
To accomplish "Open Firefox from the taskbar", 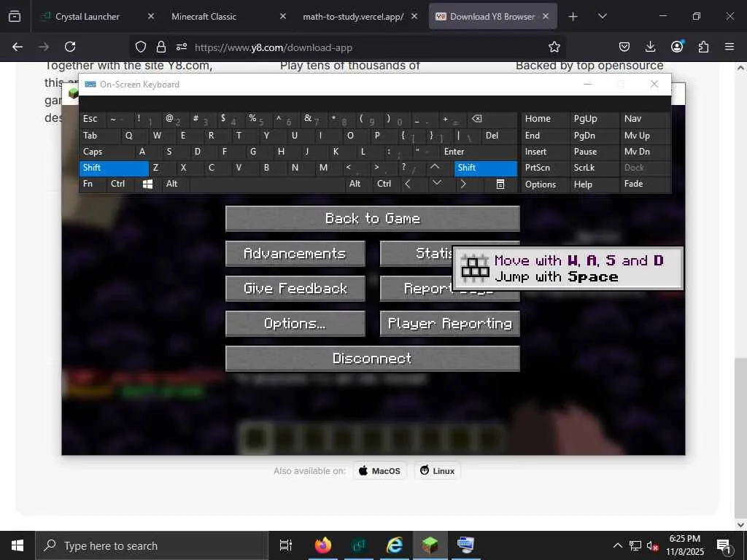I will tap(323, 545).
